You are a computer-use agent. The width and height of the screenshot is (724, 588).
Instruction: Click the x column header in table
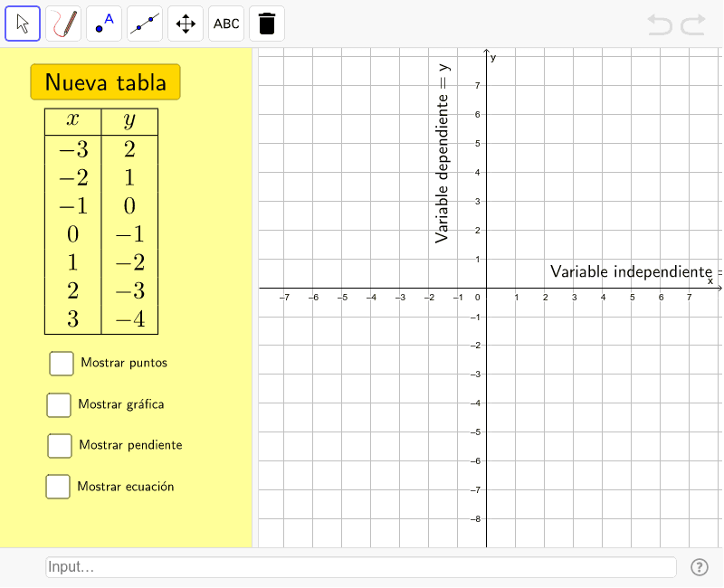click(x=72, y=121)
